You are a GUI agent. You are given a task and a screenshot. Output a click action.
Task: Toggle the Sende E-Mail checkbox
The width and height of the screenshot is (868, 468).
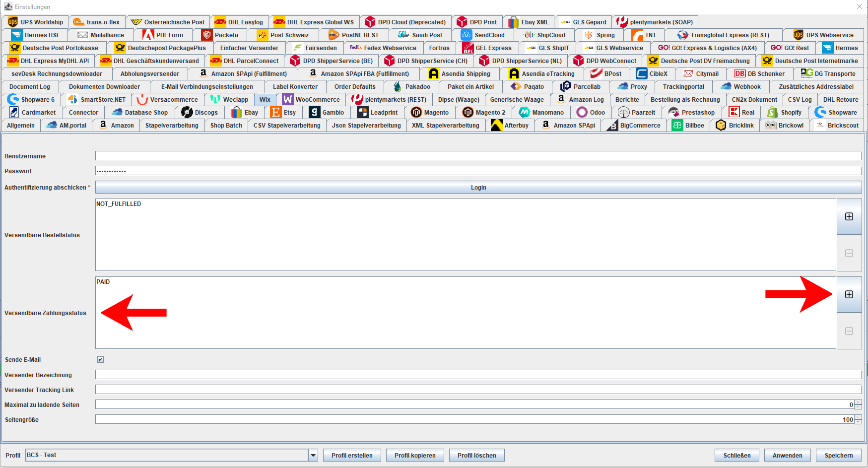pyautogui.click(x=100, y=359)
